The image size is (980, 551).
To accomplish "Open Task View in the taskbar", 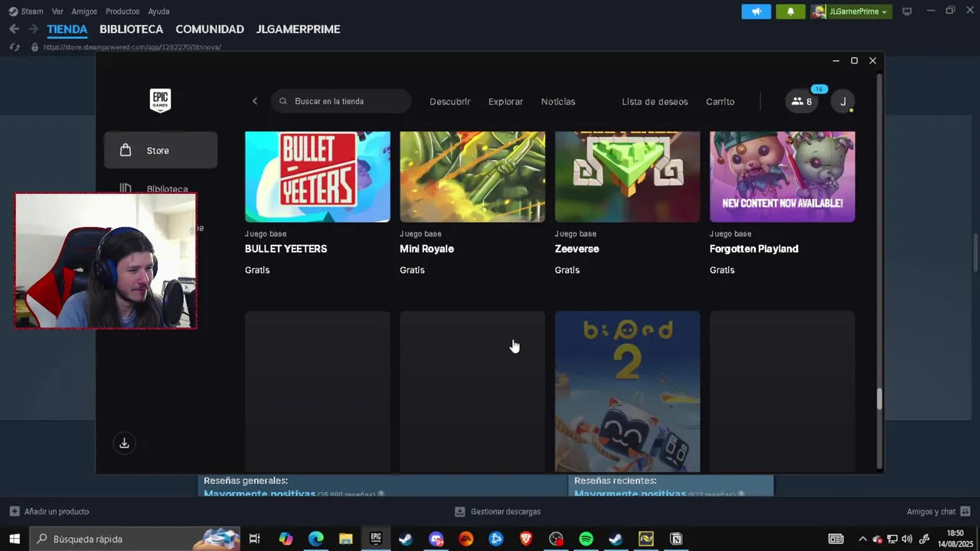I will pos(255,539).
